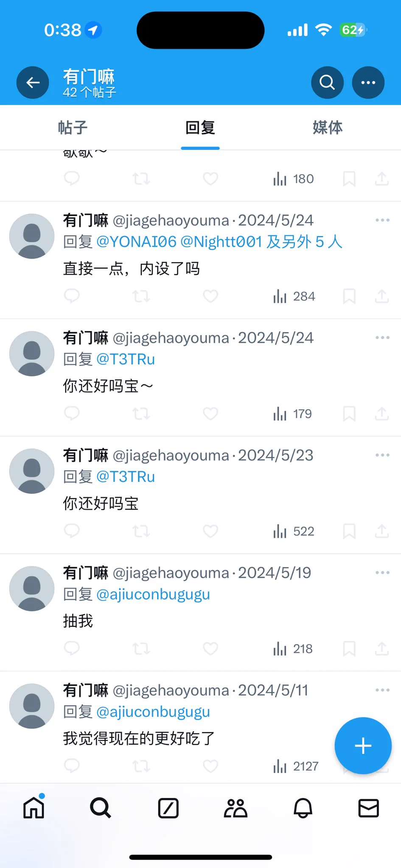Expand more options on 2024/5/23 reply
Viewport: 401px width, 868px height.
pyautogui.click(x=382, y=455)
